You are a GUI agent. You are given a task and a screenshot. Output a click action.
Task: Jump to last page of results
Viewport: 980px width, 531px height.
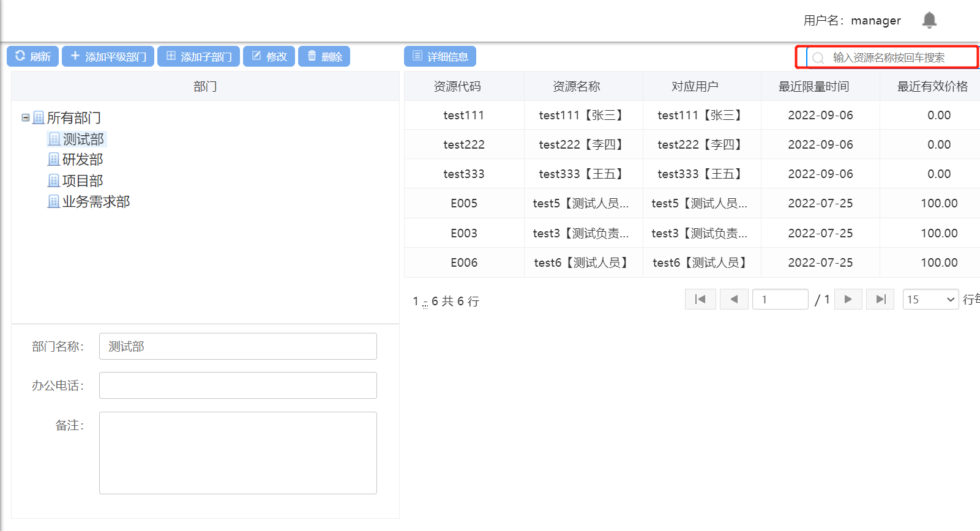[880, 299]
